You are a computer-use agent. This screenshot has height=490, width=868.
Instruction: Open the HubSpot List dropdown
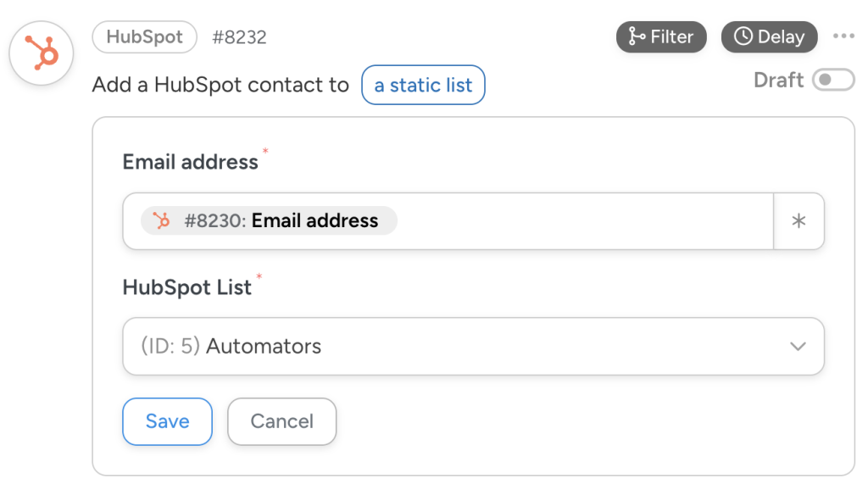click(472, 346)
